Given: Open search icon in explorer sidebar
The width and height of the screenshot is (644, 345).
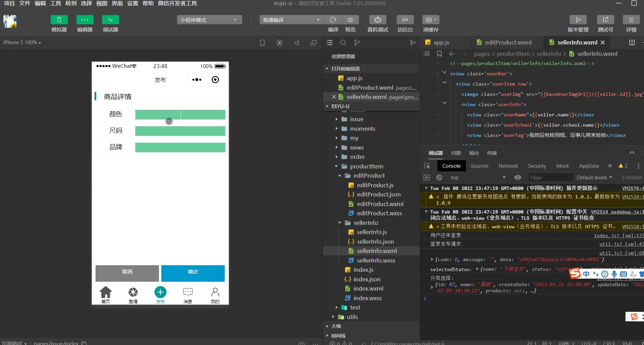Looking at the screenshot, I should 343,42.
